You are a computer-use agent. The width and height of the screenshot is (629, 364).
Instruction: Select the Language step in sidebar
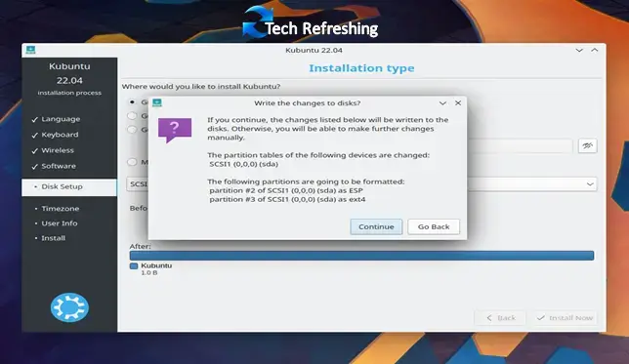61,119
